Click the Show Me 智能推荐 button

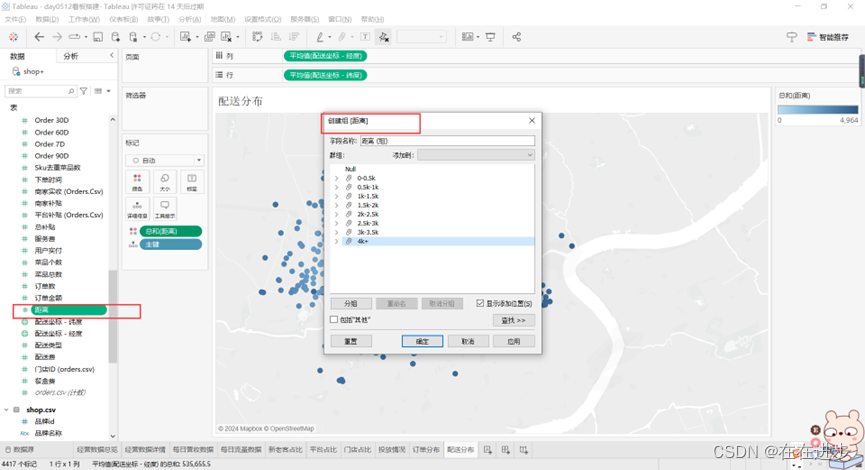click(827, 37)
